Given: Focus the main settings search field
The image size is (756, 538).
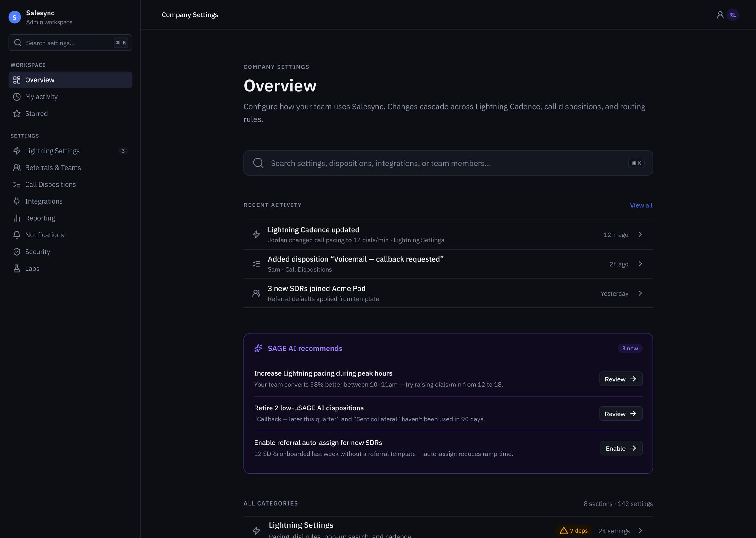Looking at the screenshot, I should click(448, 163).
